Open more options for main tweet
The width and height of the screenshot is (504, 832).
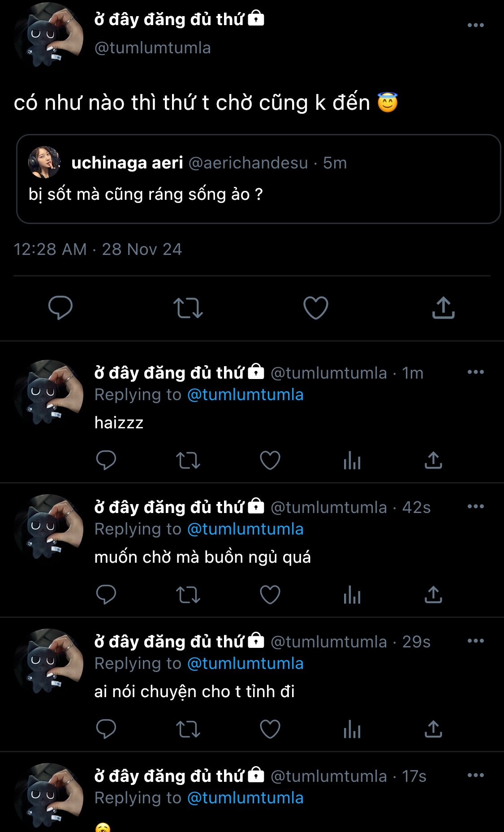[475, 25]
